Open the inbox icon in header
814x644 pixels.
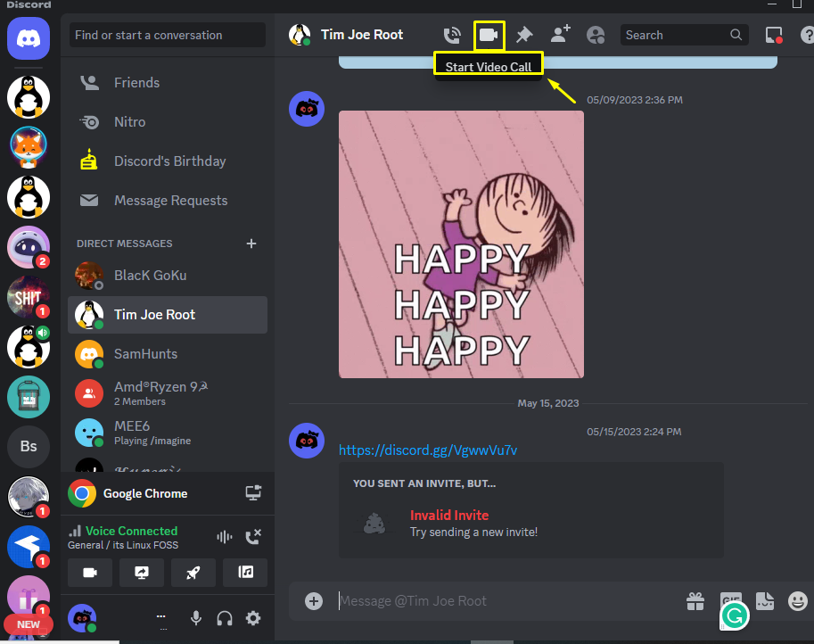pyautogui.click(x=774, y=36)
